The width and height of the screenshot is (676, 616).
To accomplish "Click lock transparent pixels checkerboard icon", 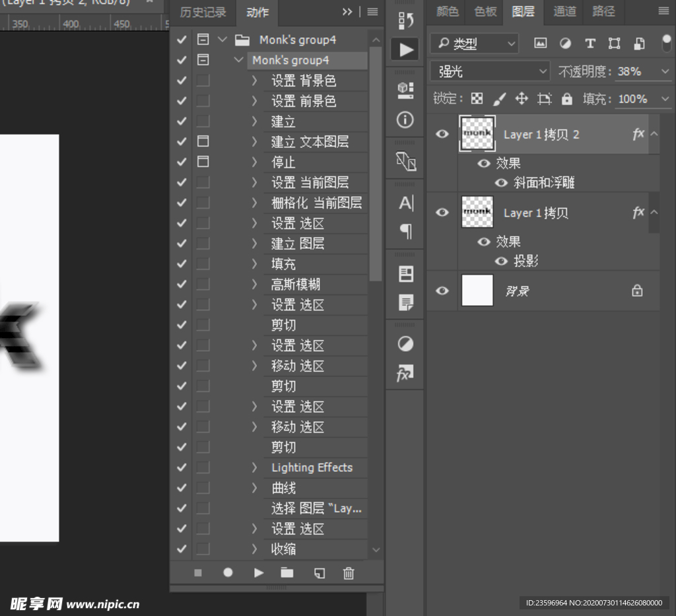I will pos(477,99).
